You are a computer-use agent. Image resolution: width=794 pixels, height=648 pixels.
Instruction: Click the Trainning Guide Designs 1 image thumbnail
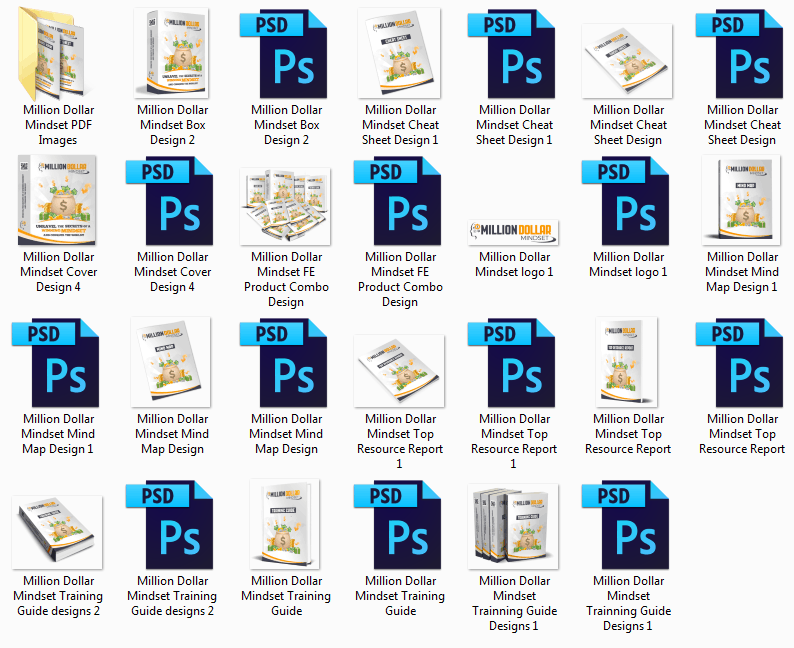(514, 525)
